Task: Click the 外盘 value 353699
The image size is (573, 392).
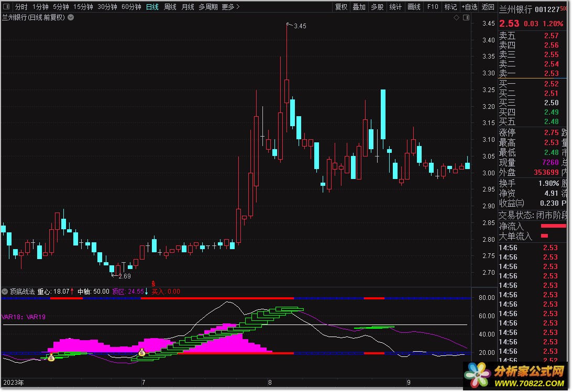Action: click(546, 172)
